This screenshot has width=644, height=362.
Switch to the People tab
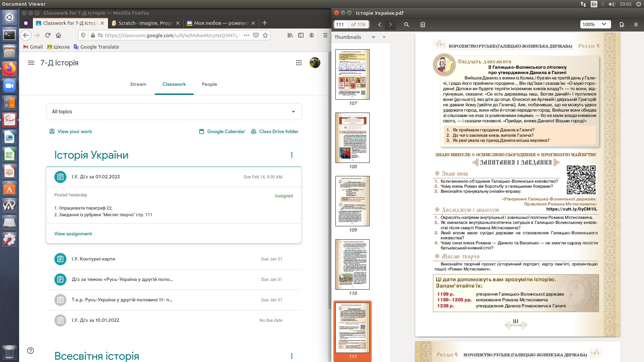[x=209, y=84]
